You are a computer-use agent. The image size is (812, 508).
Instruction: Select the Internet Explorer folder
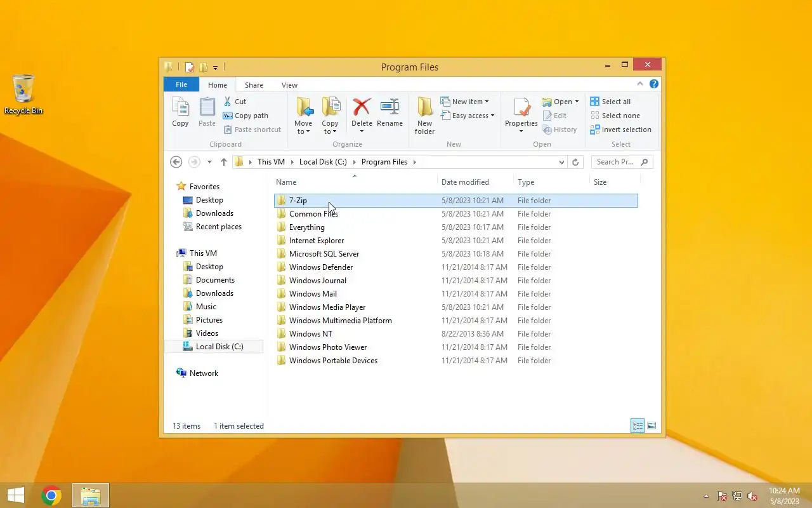(x=455, y=241)
